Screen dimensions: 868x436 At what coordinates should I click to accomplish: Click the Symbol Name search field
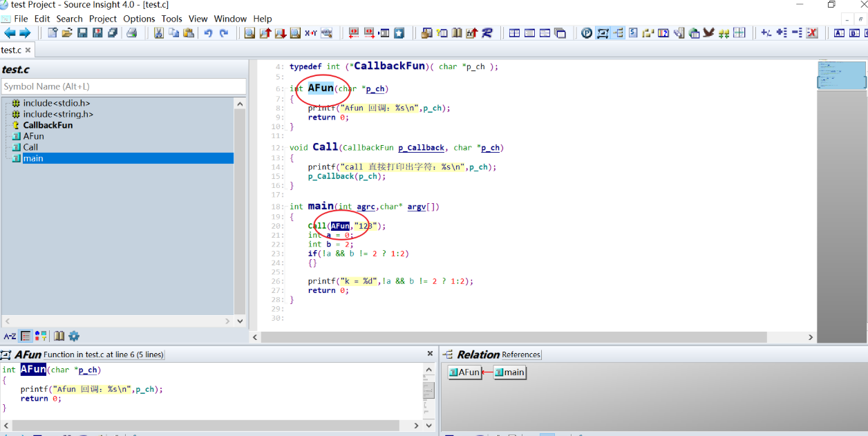[x=124, y=86]
